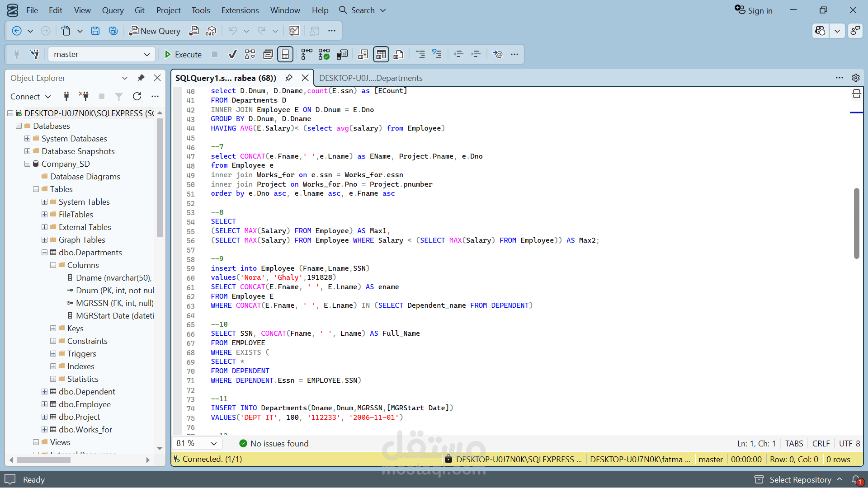Select the MGRSSN (FK, int, null) column
This screenshot has height=488, width=868.
pyautogui.click(x=114, y=303)
